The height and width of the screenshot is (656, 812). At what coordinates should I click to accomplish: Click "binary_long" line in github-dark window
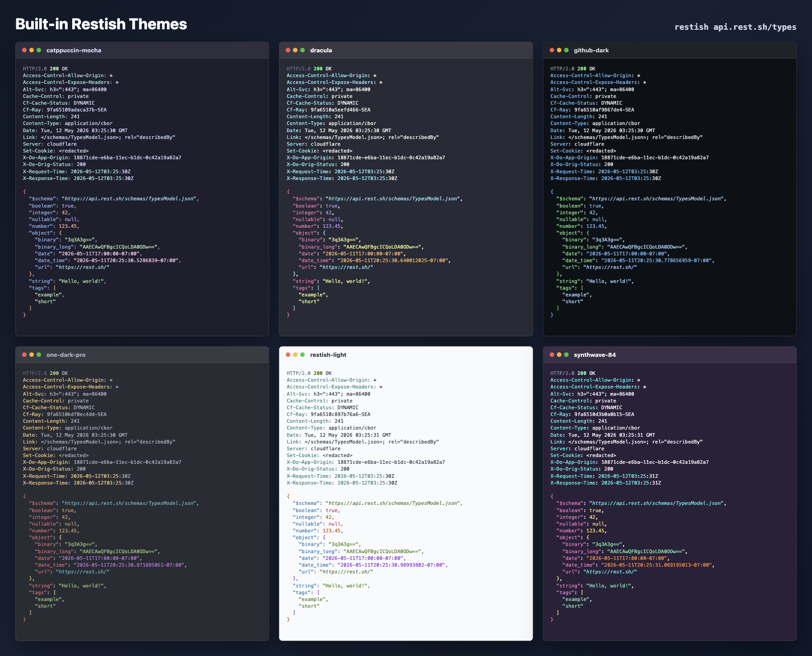(x=625, y=247)
